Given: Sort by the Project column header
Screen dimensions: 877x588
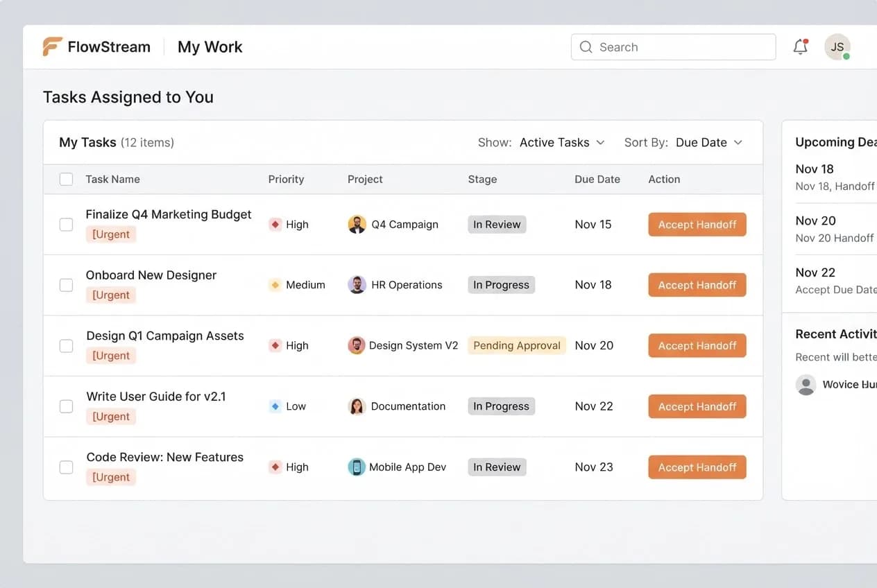Looking at the screenshot, I should (365, 179).
